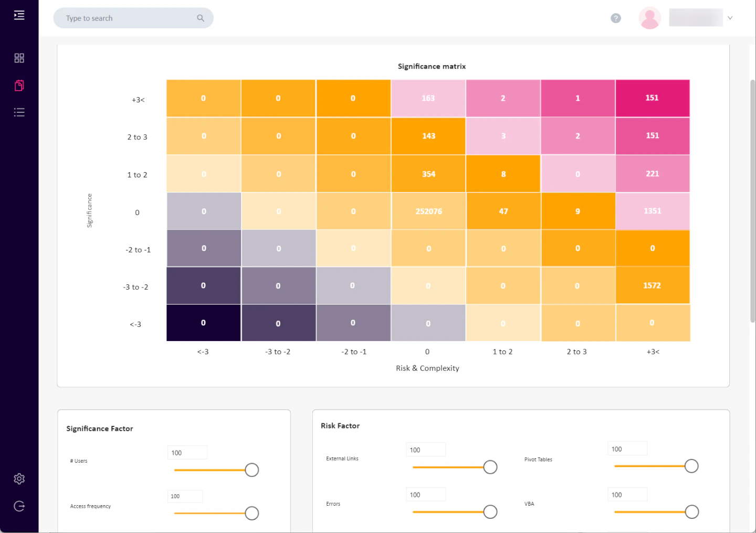Open the settings gear icon

19,478
